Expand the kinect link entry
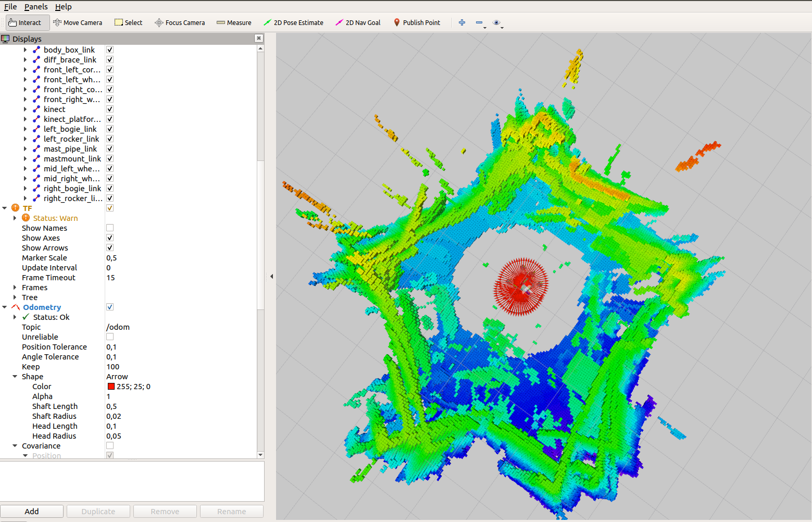812x522 pixels. point(25,109)
